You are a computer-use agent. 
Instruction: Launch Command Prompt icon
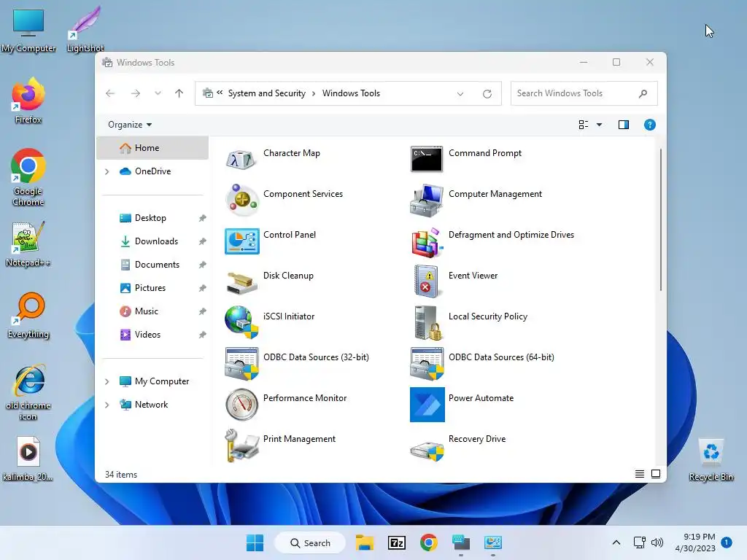[x=426, y=159]
